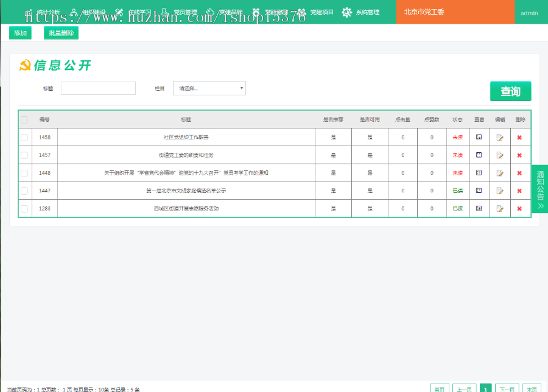548x392 pixels.
Task: Open the 组织建设 menu
Action: pos(88,12)
